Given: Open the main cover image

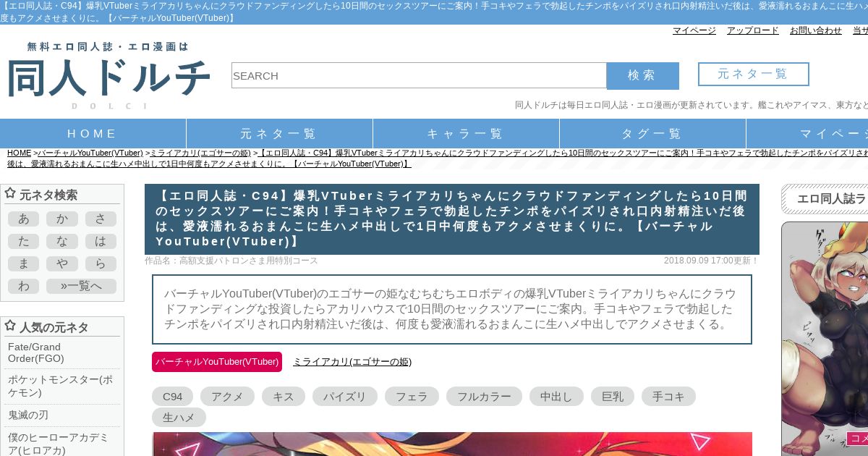Looking at the screenshot, I should [x=452, y=444].
